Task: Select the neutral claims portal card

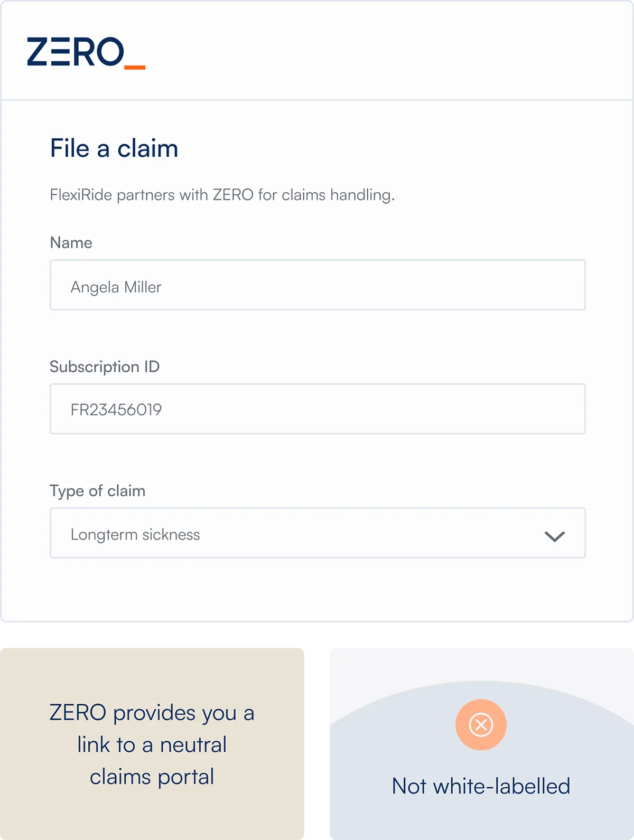Action: 152,743
